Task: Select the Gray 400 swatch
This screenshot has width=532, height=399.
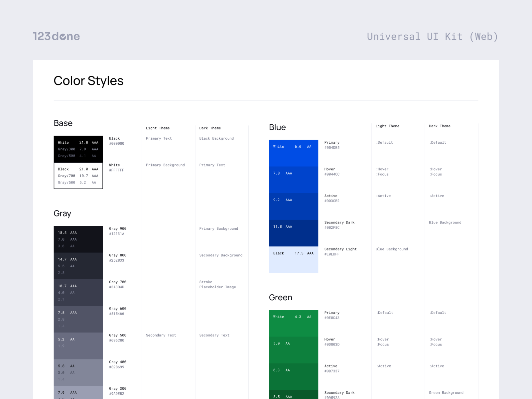Action: tap(78, 372)
